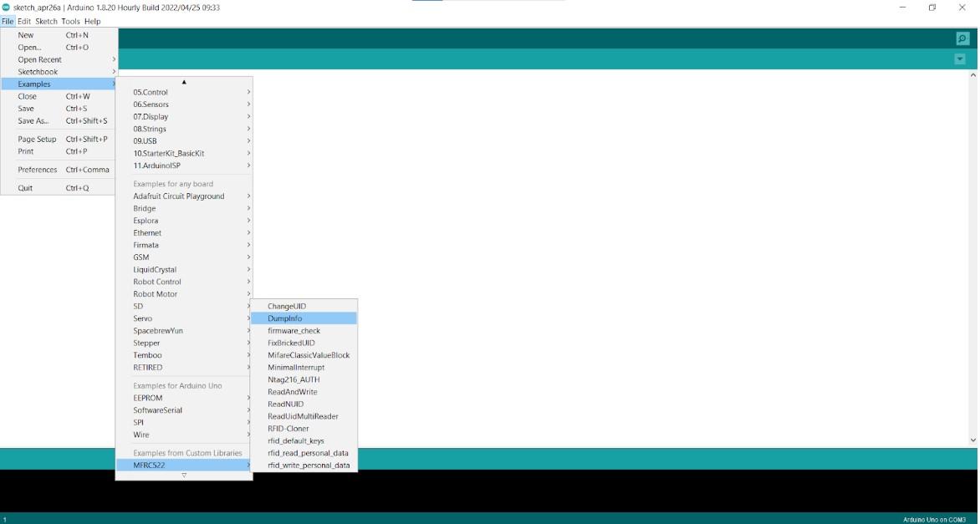This screenshot has width=980, height=524.
Task: Open the RETIRED examples submenu
Action: [x=184, y=367]
